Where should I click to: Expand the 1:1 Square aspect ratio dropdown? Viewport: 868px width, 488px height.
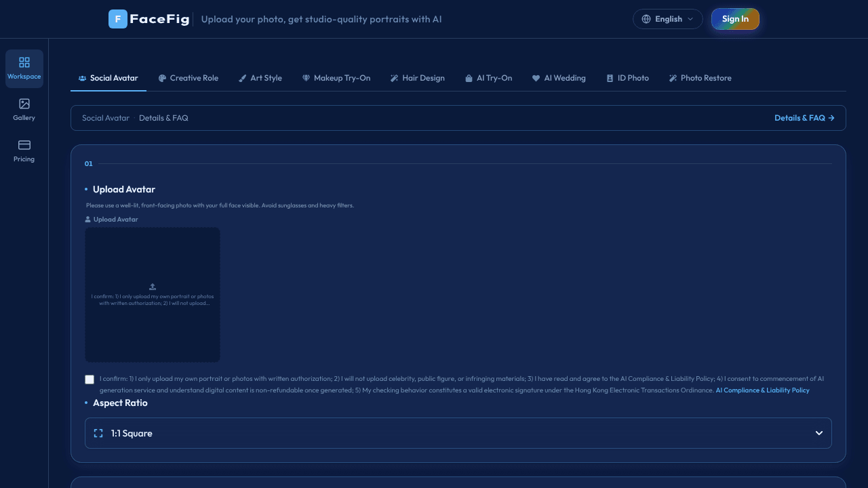(x=458, y=433)
